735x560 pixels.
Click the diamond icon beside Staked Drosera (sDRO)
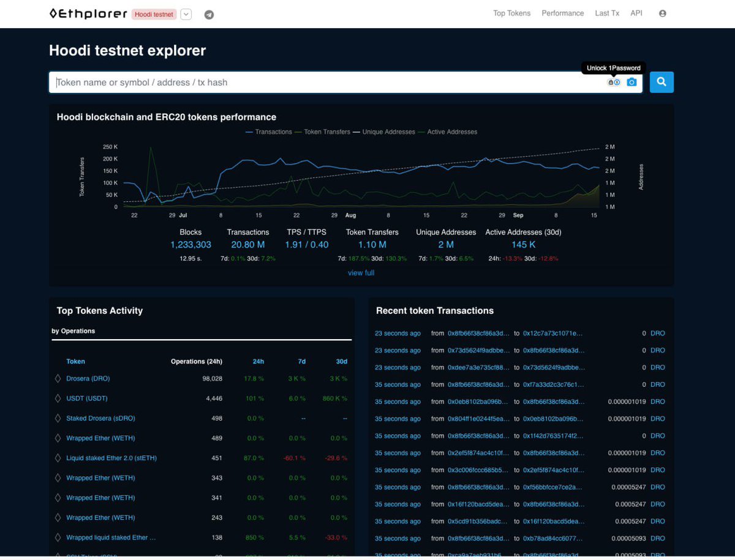pos(58,419)
